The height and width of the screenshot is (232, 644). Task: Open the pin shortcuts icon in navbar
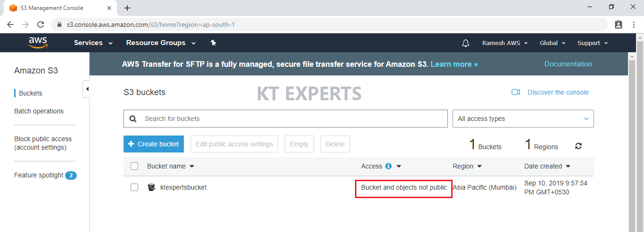pos(213,43)
